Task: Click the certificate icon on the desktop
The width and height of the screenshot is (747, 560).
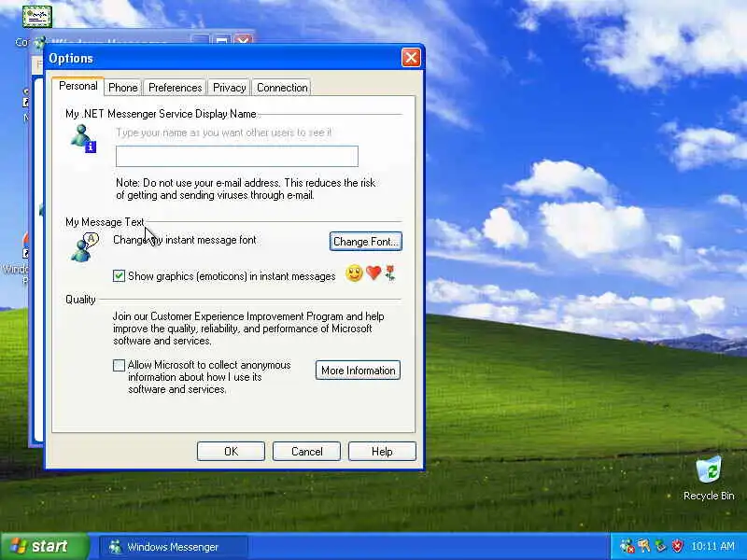Action: point(36,16)
